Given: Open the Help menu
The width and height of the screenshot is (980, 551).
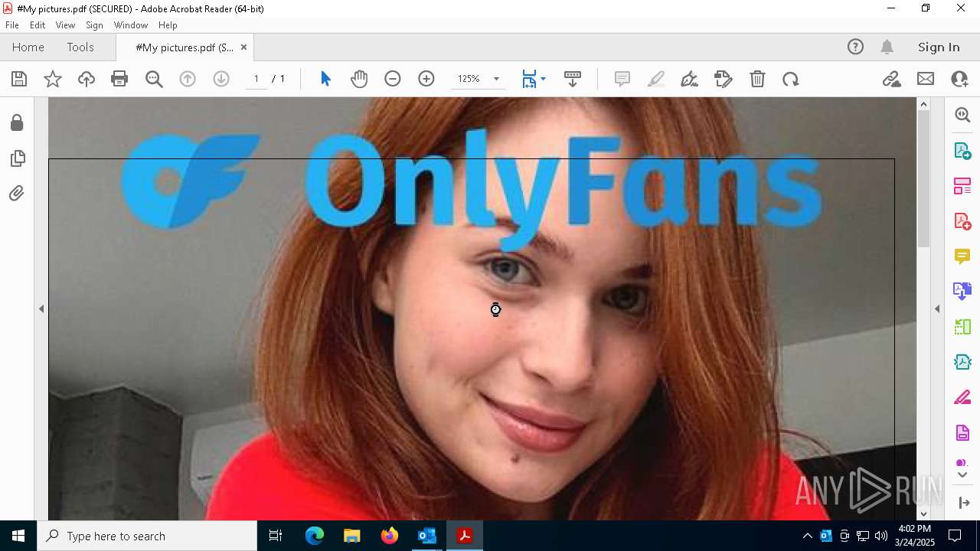Looking at the screenshot, I should (x=168, y=25).
